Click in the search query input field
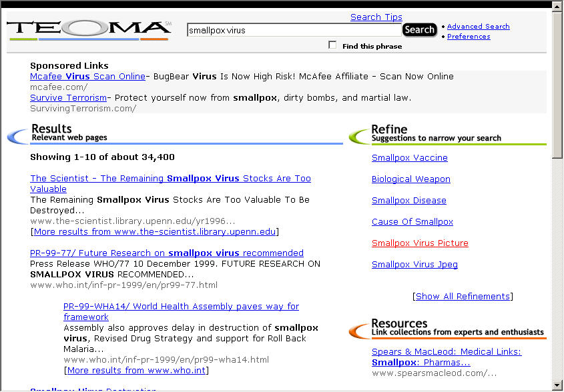Viewport: 564px width, 392px height. click(294, 30)
